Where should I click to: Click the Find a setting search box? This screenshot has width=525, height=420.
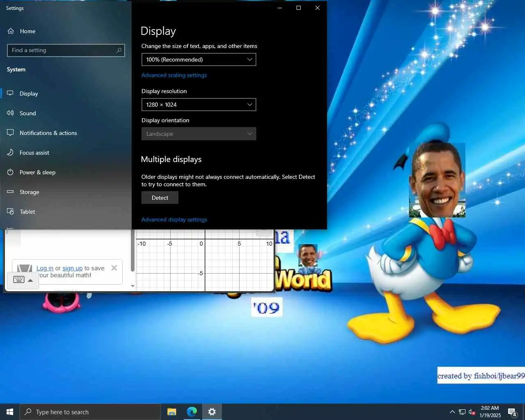coord(66,50)
